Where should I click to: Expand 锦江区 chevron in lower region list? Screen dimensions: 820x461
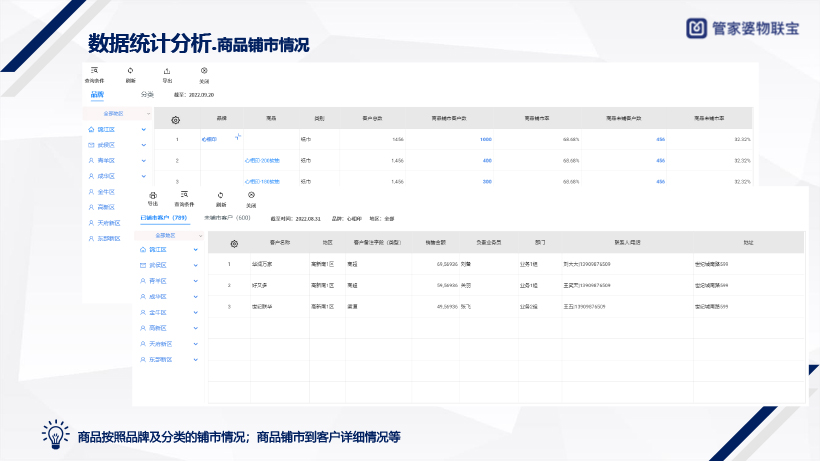196,250
